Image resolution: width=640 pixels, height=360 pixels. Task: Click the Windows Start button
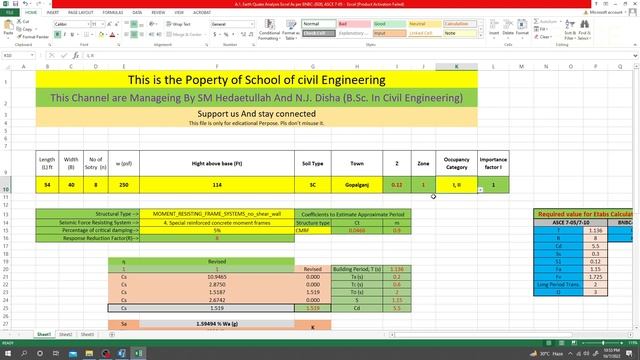coord(7,353)
